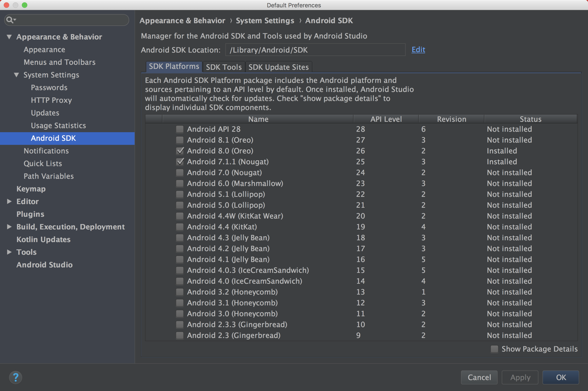The image size is (588, 391).
Task: Click the Cancel button
Action: pos(479,377)
